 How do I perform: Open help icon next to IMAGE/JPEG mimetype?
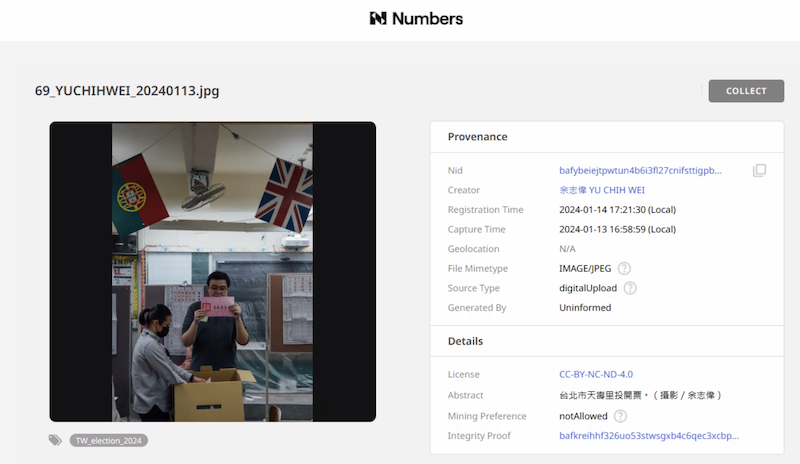coord(624,268)
